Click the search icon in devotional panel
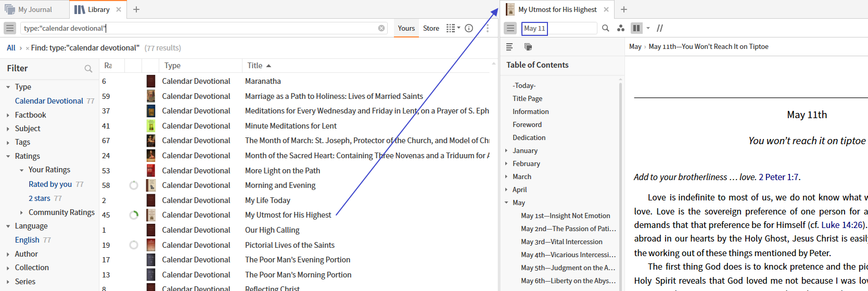 [606, 28]
